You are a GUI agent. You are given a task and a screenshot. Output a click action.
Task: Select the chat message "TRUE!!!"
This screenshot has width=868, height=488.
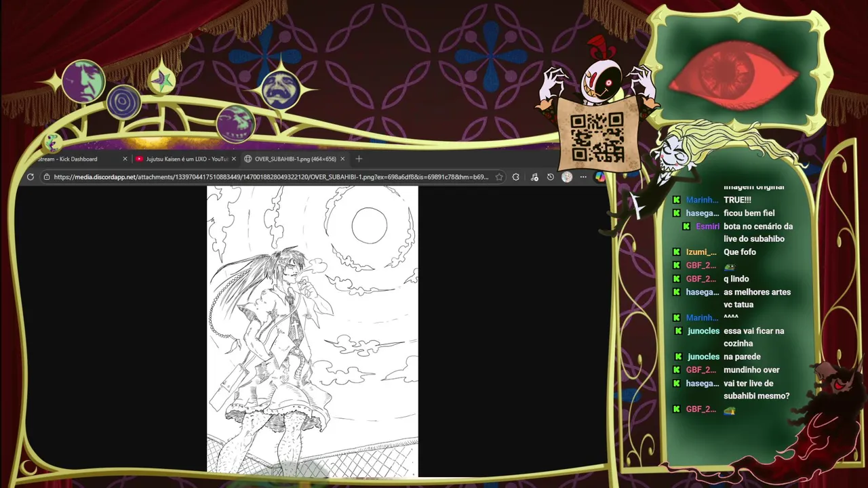[x=737, y=200]
